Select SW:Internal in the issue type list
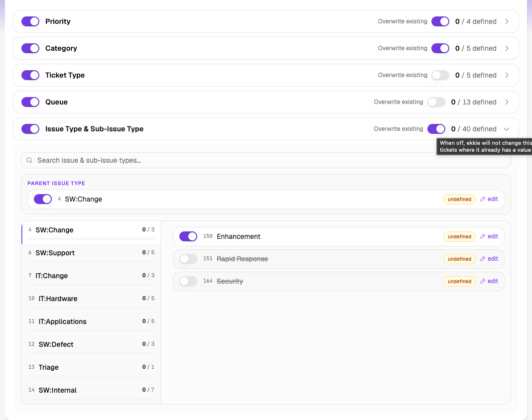The width and height of the screenshot is (532, 420). (91, 392)
